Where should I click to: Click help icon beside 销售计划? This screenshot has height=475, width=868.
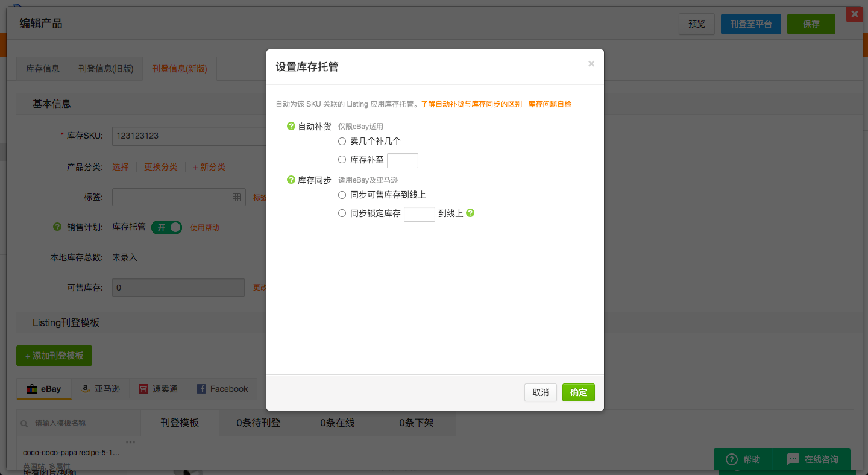point(57,227)
